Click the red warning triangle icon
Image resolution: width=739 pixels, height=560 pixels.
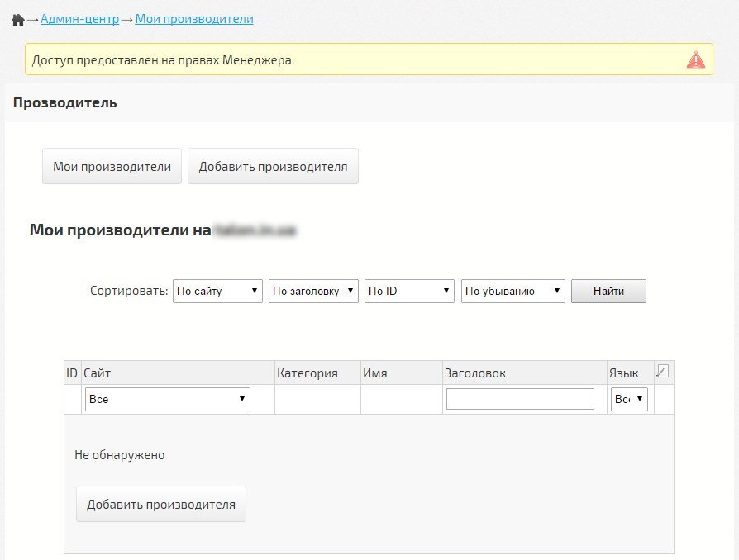tap(695, 59)
